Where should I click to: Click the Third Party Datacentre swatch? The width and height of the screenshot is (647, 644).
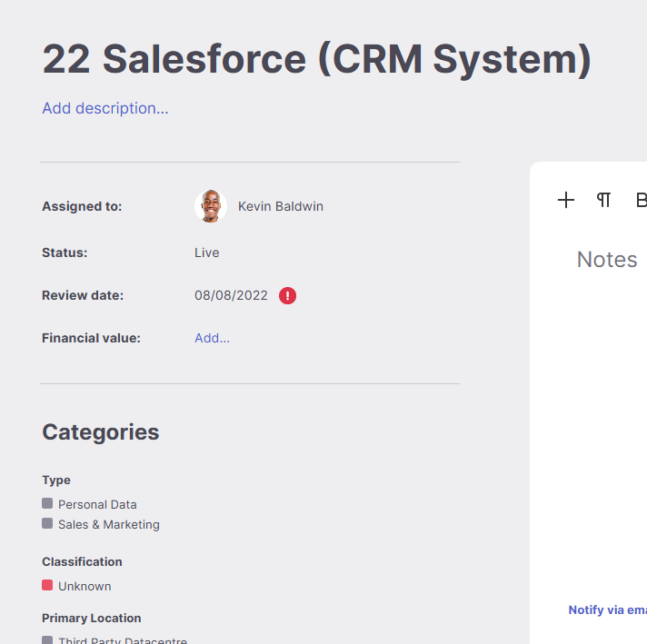pyautogui.click(x=47, y=639)
